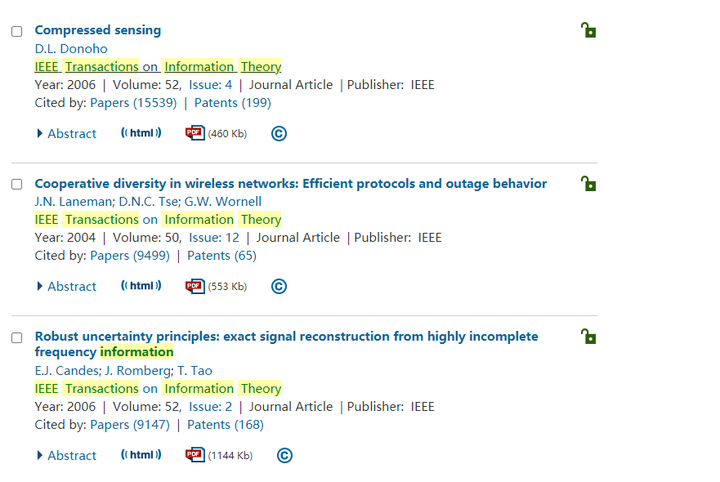720x482 pixels.
Task: Check the Compressed sensing result checkbox
Action: (x=17, y=31)
